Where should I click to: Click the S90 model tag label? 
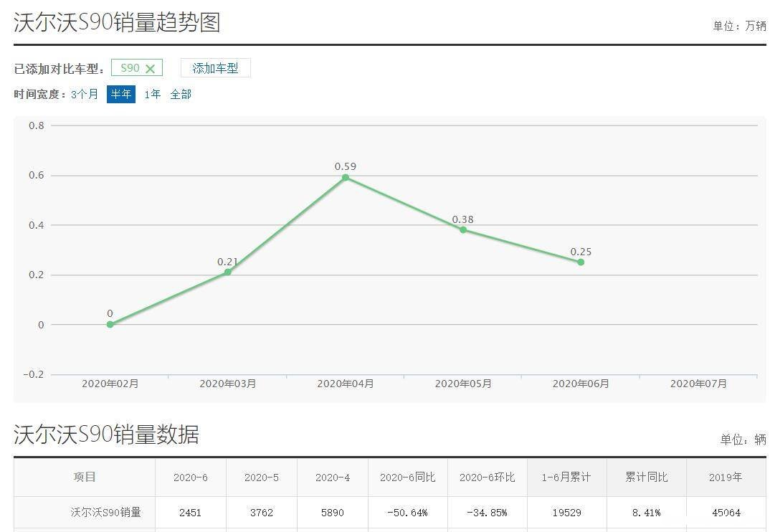(x=130, y=68)
